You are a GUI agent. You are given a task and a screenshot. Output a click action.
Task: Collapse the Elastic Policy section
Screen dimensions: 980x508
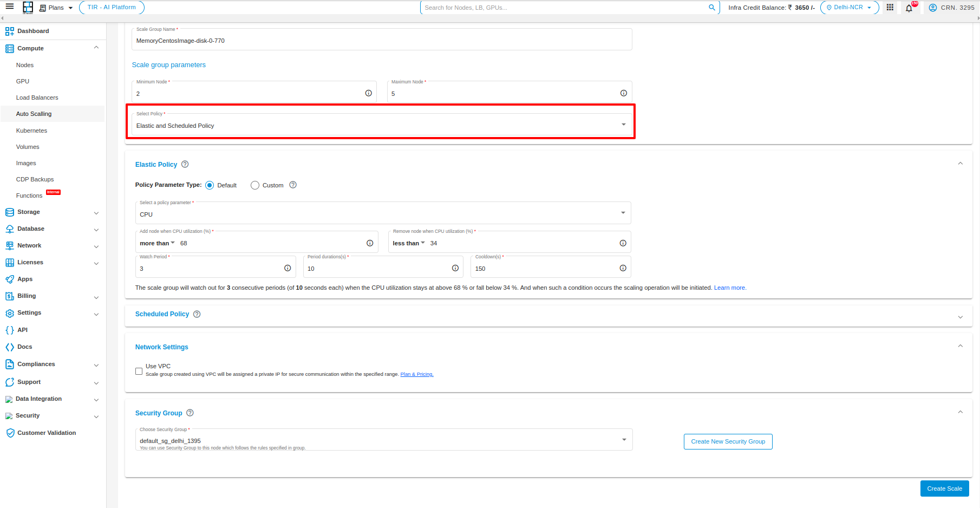961,164
